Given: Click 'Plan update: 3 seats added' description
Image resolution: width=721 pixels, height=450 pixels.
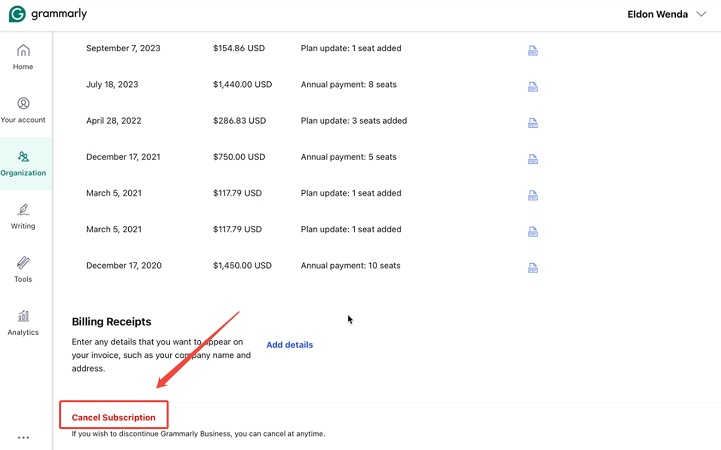Looking at the screenshot, I should [x=354, y=121].
